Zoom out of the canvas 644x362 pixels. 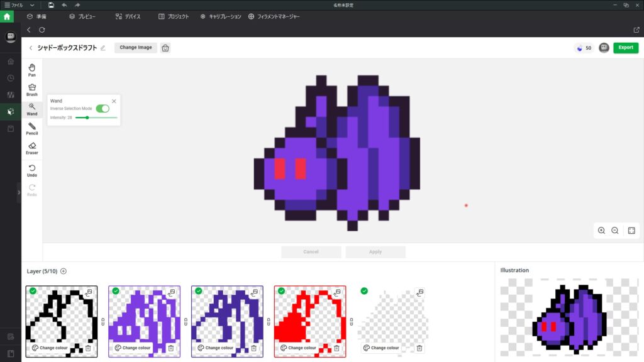615,230
